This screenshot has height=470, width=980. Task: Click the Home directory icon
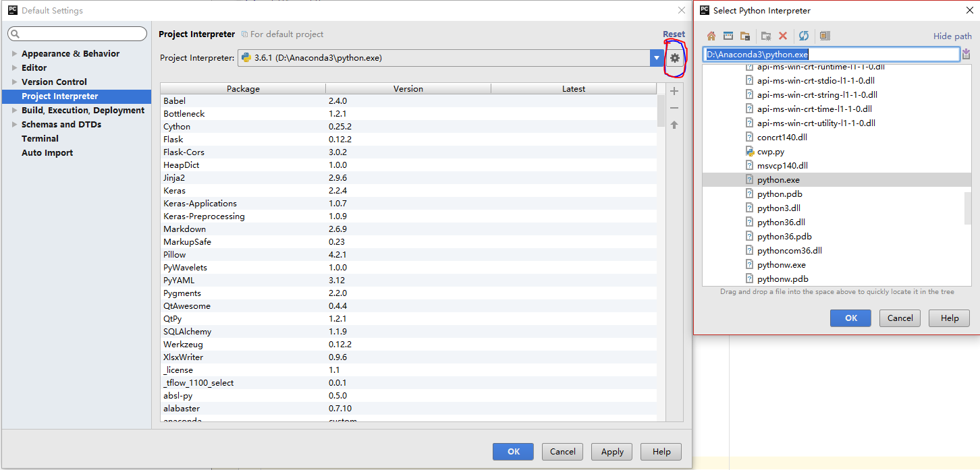coord(711,36)
